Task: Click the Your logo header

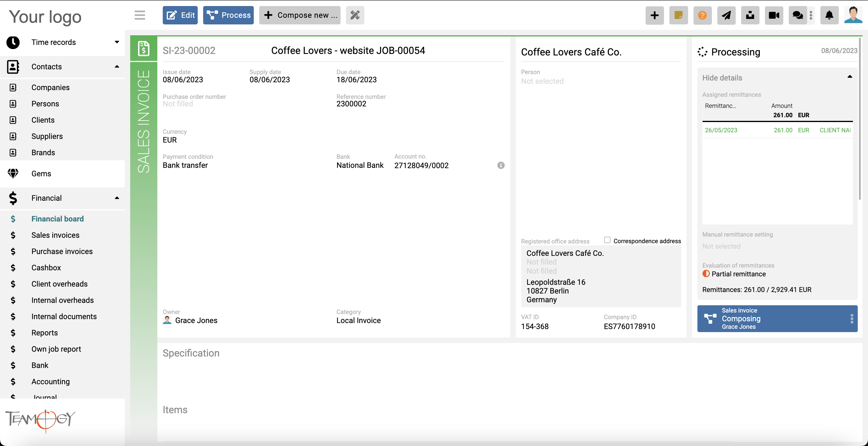Action: 45,17
